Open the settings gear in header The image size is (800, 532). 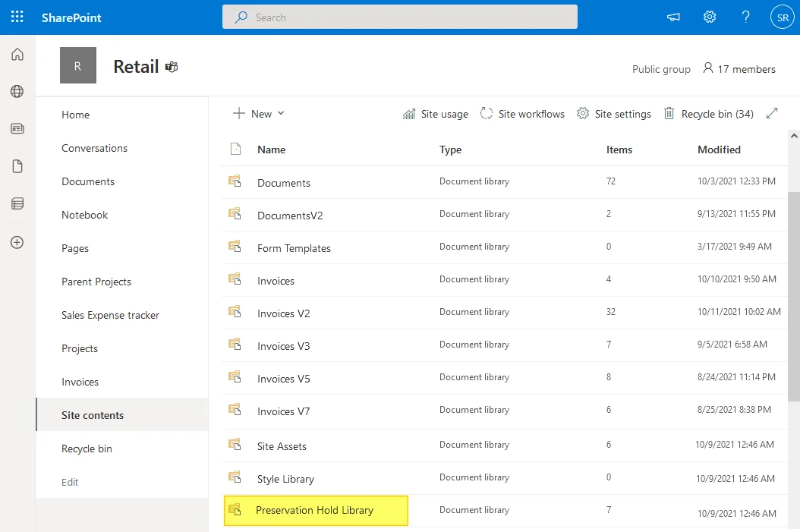[709, 17]
